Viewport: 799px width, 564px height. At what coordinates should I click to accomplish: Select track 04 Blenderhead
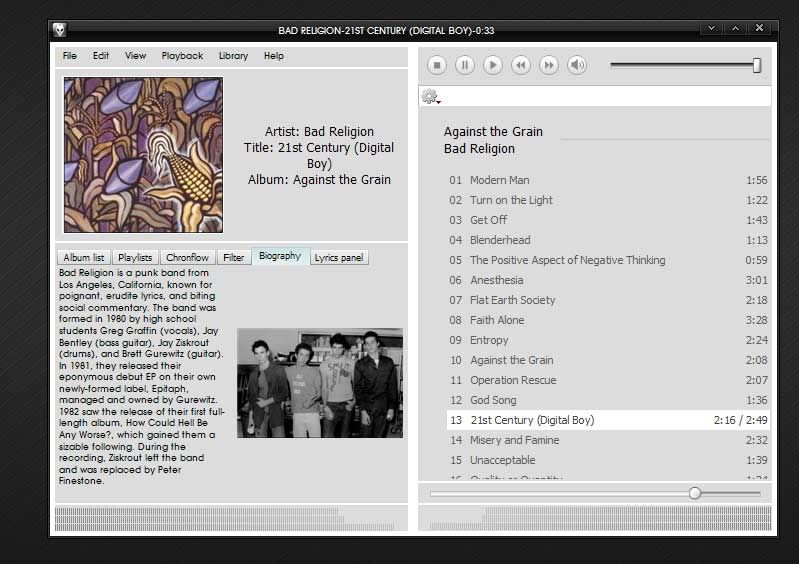pos(608,240)
